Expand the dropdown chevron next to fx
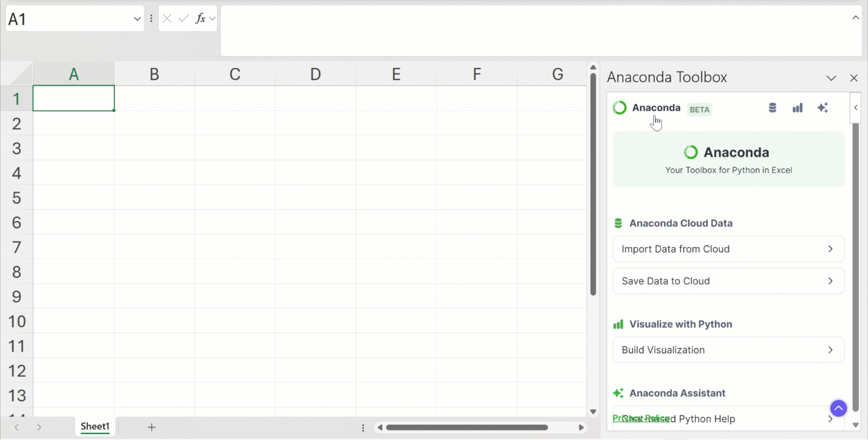The image size is (868, 440). coord(212,19)
